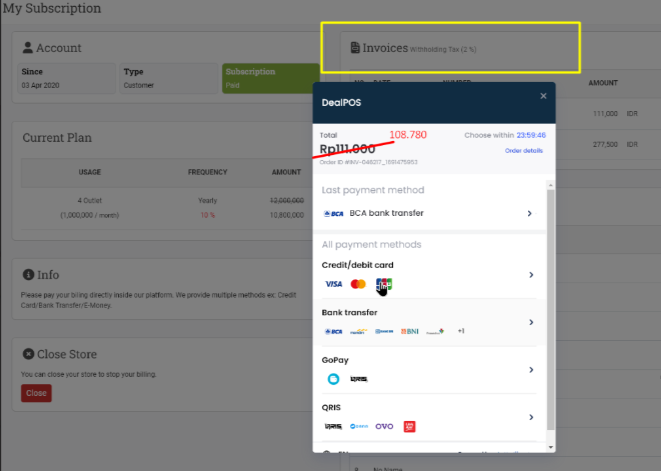Choose the Bank transfer option
Viewport: 661px width, 471px height.
pos(429,322)
